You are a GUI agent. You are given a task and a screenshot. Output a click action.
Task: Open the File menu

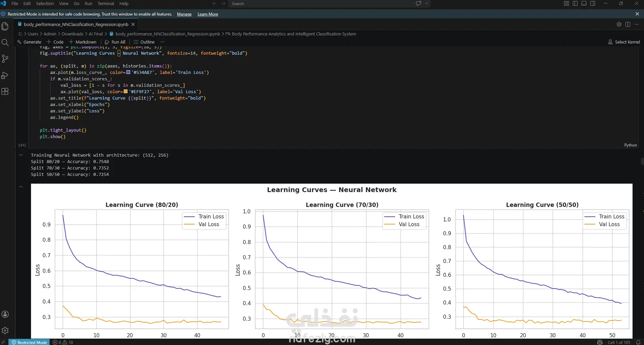click(x=15, y=4)
